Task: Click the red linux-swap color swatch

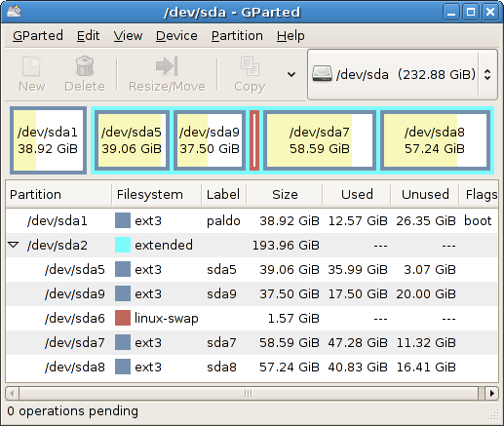Action: (x=123, y=318)
